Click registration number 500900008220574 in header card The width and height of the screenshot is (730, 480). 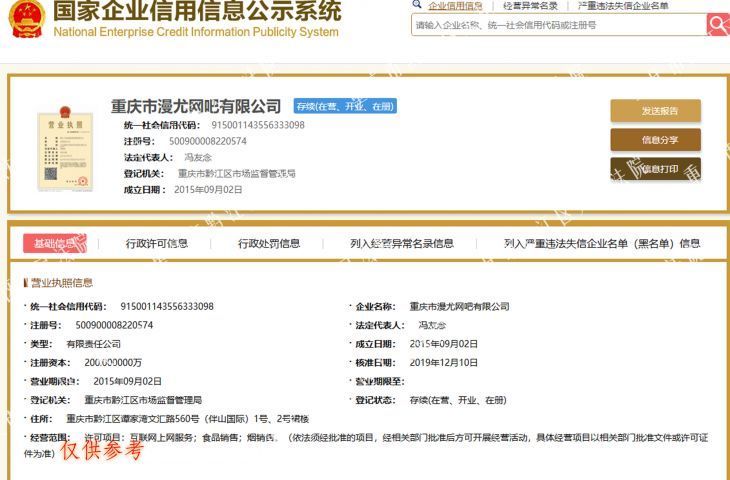point(208,141)
